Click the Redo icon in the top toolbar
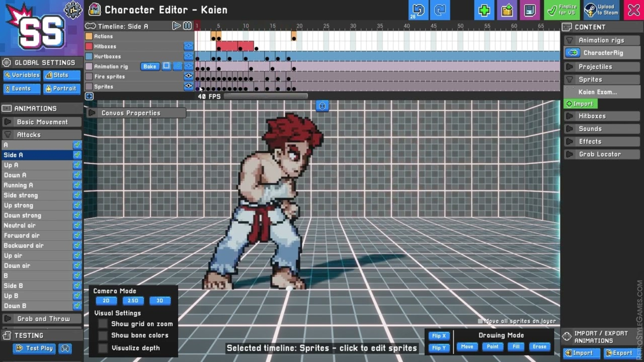This screenshot has width=644, height=362. point(439,10)
